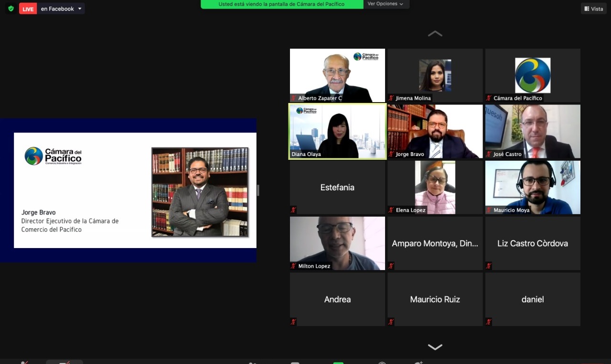The height and width of the screenshot is (364, 611).
Task: Click muted mic icon beside Elena Lopez
Action: pyautogui.click(x=391, y=210)
